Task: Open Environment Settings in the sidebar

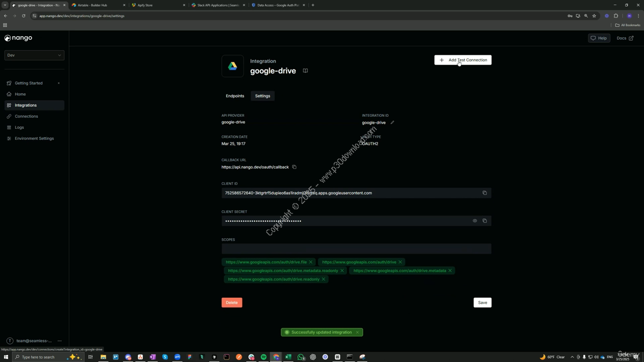Action: point(34,138)
